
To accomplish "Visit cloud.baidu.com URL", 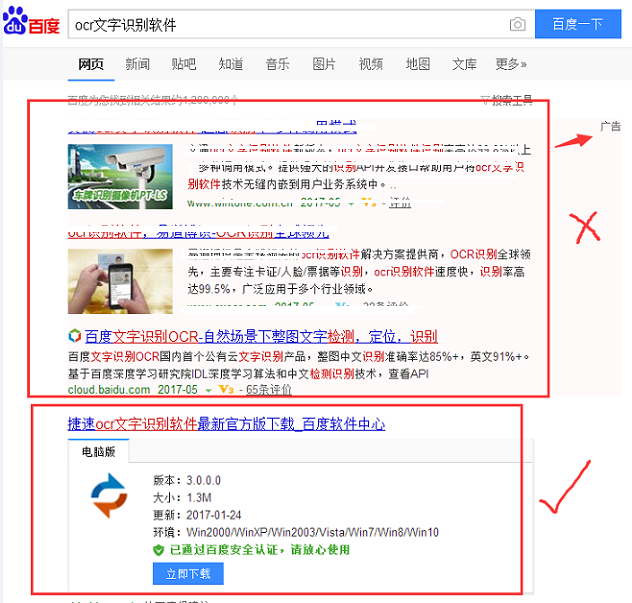I will point(109,390).
